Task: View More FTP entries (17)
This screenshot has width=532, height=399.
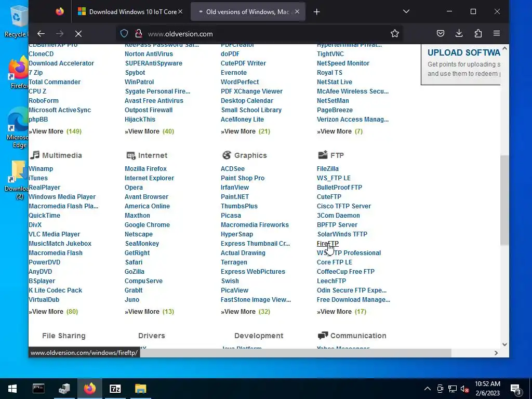Action: point(342,312)
